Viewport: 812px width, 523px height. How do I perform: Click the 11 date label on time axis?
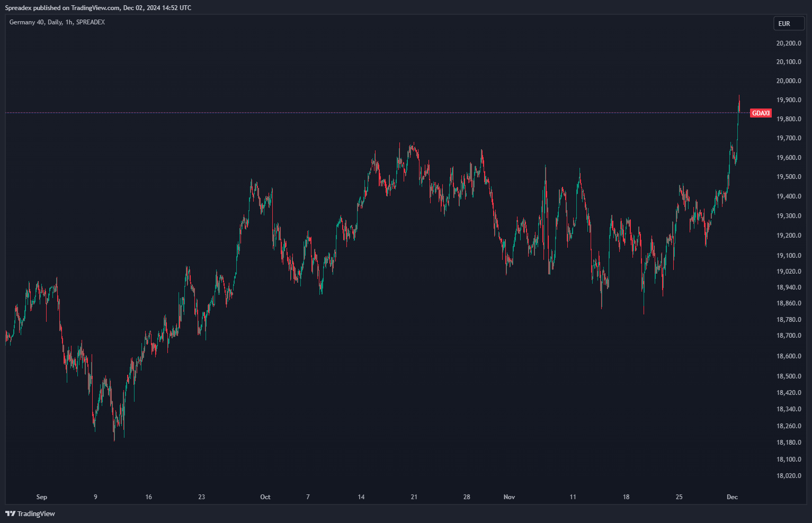tap(573, 497)
